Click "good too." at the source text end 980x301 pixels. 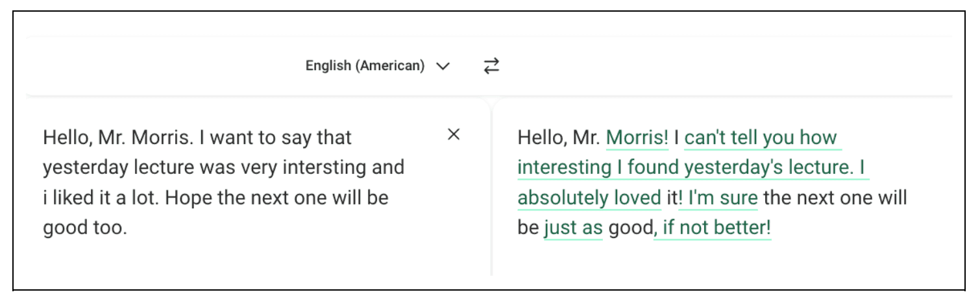click(84, 228)
